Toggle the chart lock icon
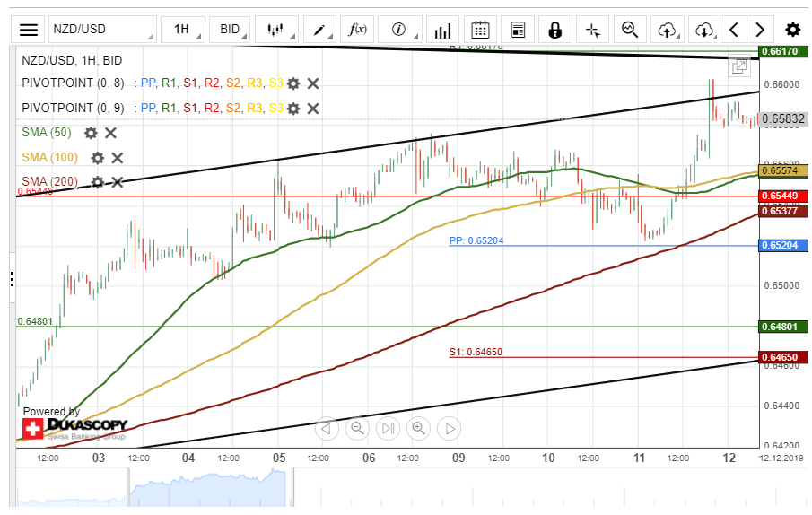The image size is (812, 515). coord(554,30)
